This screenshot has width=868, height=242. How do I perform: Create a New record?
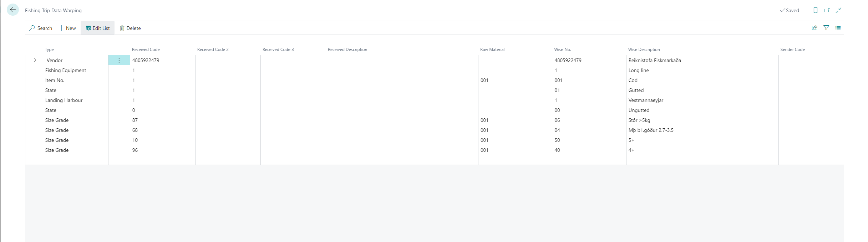(67, 28)
